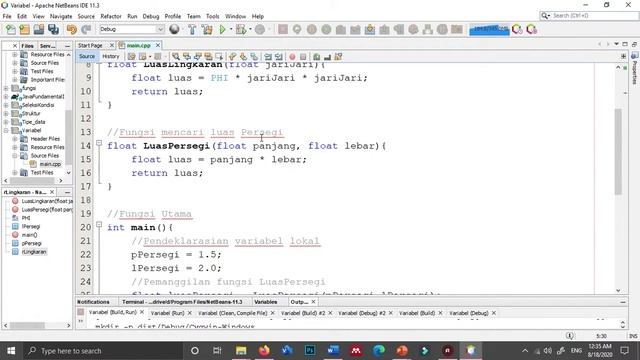640x360 pixels.
Task: Click the Projects panel horizontal scrollbar
Action: [33, 180]
